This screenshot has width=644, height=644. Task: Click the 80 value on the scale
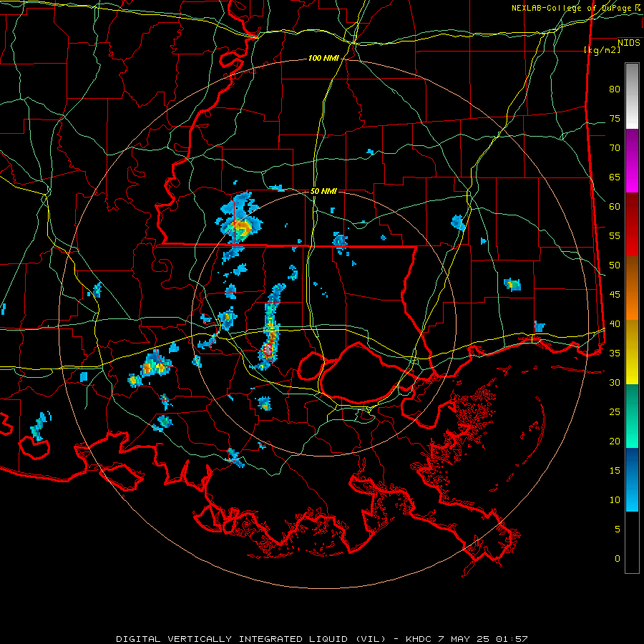pyautogui.click(x=615, y=89)
